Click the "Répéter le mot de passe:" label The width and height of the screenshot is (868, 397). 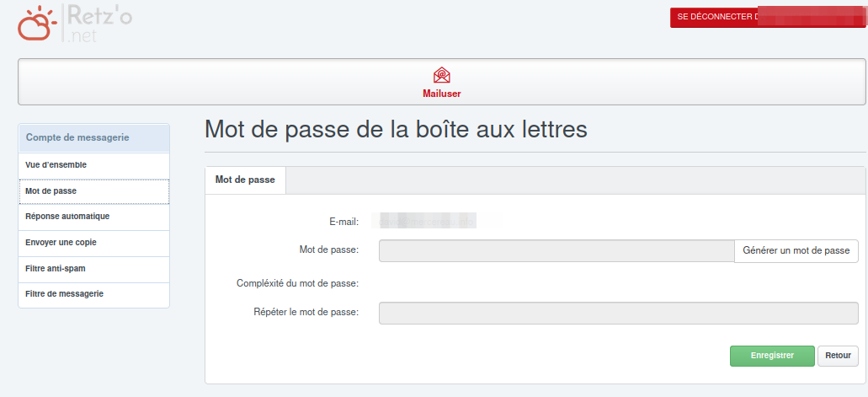click(x=306, y=312)
